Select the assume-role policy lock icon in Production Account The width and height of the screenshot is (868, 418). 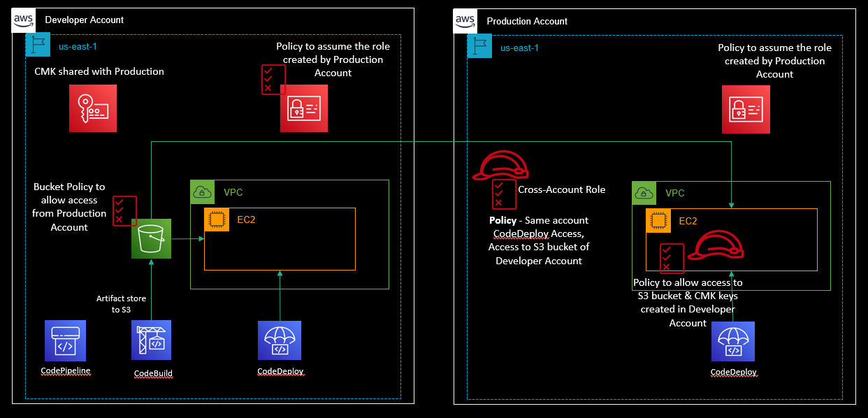tap(746, 109)
